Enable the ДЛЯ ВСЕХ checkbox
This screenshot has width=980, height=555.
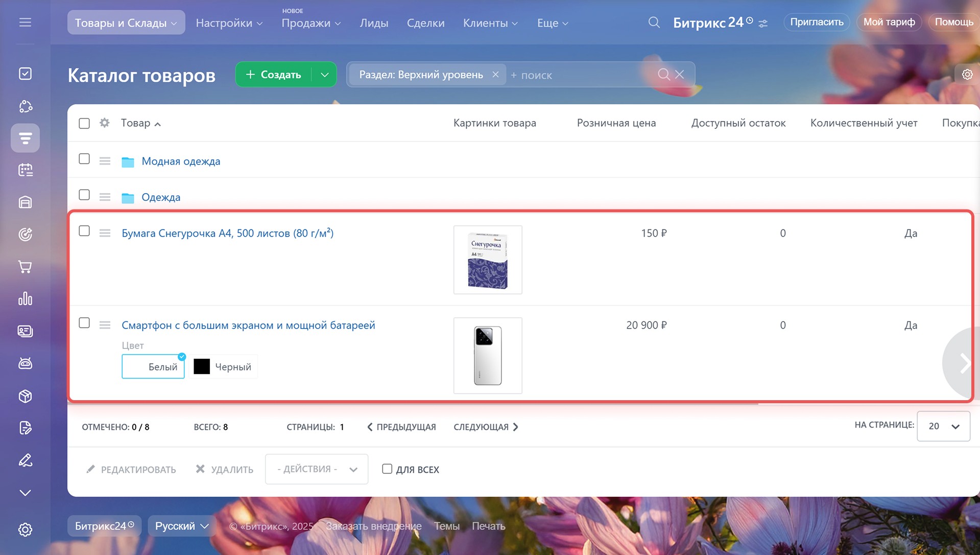tap(387, 469)
